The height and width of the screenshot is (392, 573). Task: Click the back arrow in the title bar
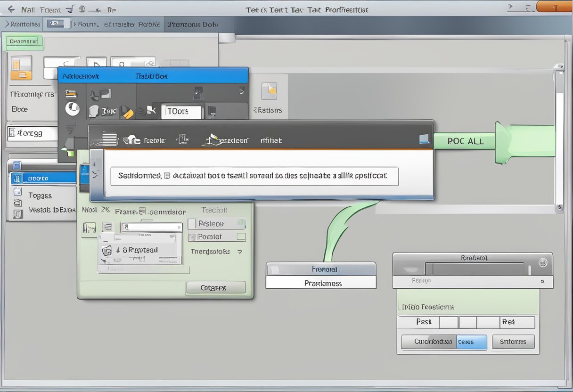tap(11, 9)
